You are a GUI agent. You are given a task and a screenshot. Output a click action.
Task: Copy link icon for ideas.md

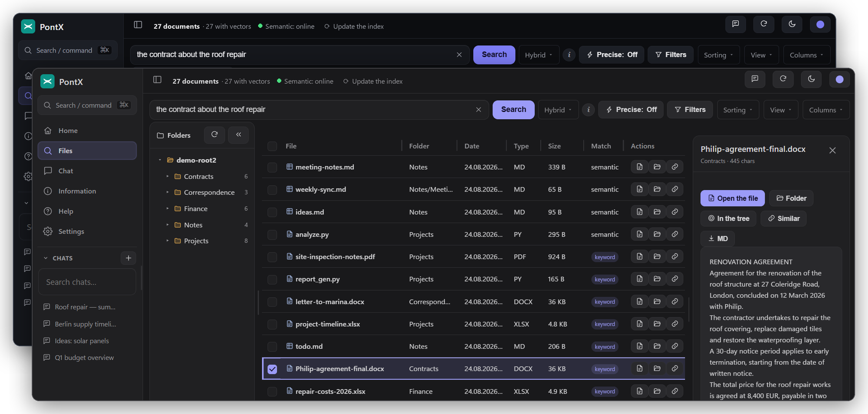674,212
